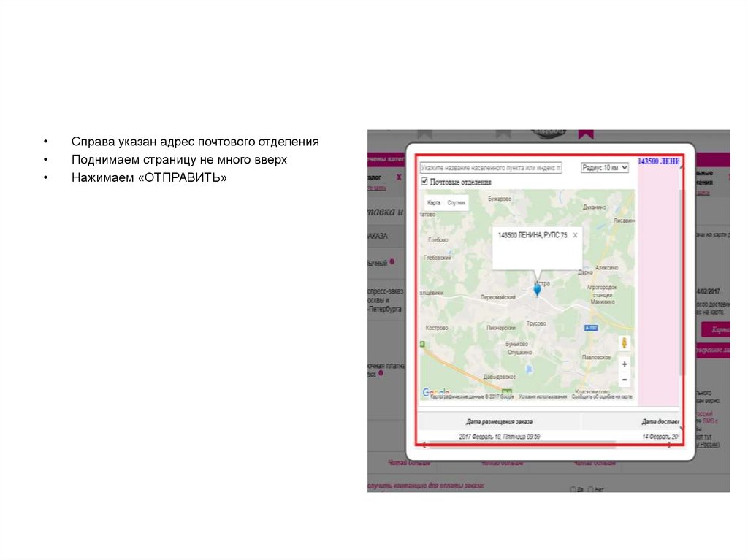Select the Да radio button below dialog

pos(573,489)
